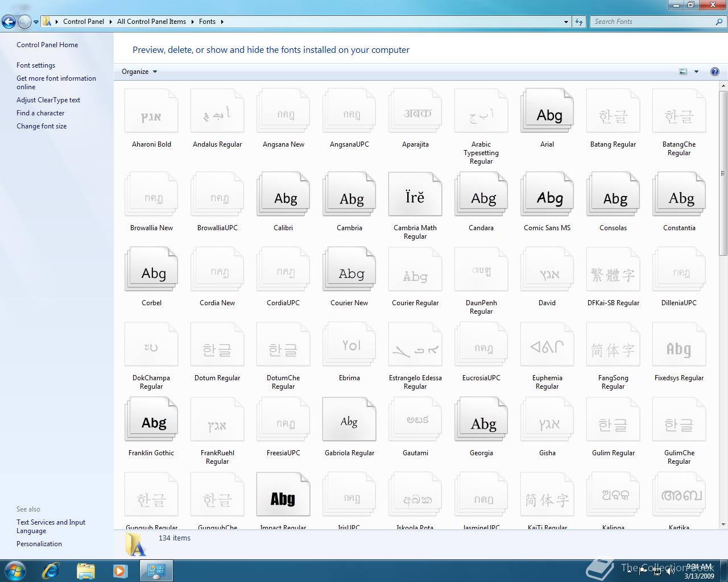Open the Windows Start button
Screen dimensions: 728x582
15,570
